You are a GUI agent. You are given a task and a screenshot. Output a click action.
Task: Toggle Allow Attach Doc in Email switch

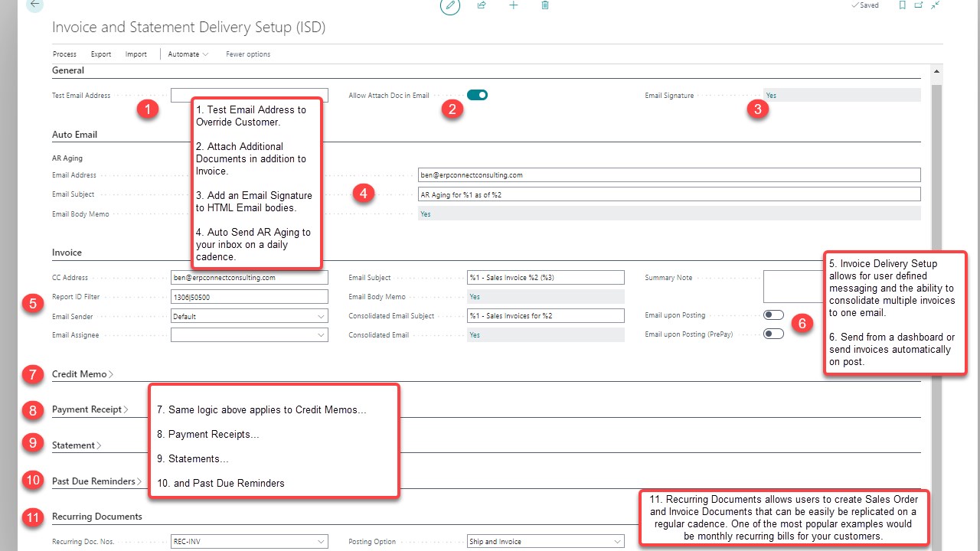click(477, 95)
